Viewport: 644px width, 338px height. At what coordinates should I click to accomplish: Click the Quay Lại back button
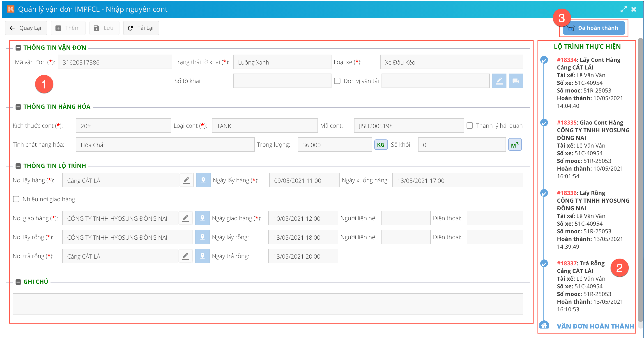coord(26,28)
